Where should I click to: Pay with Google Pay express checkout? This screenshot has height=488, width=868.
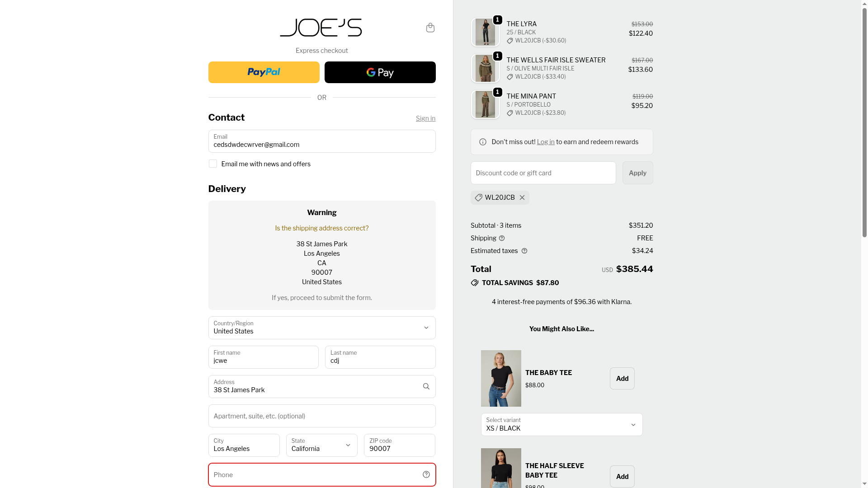pyautogui.click(x=380, y=72)
